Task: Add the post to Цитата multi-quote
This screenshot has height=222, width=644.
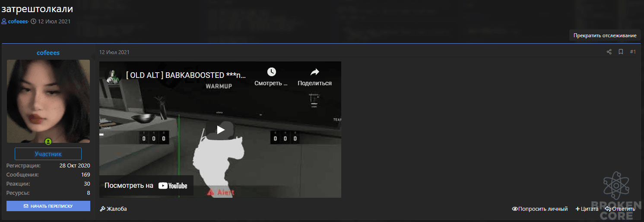Action: [587, 209]
